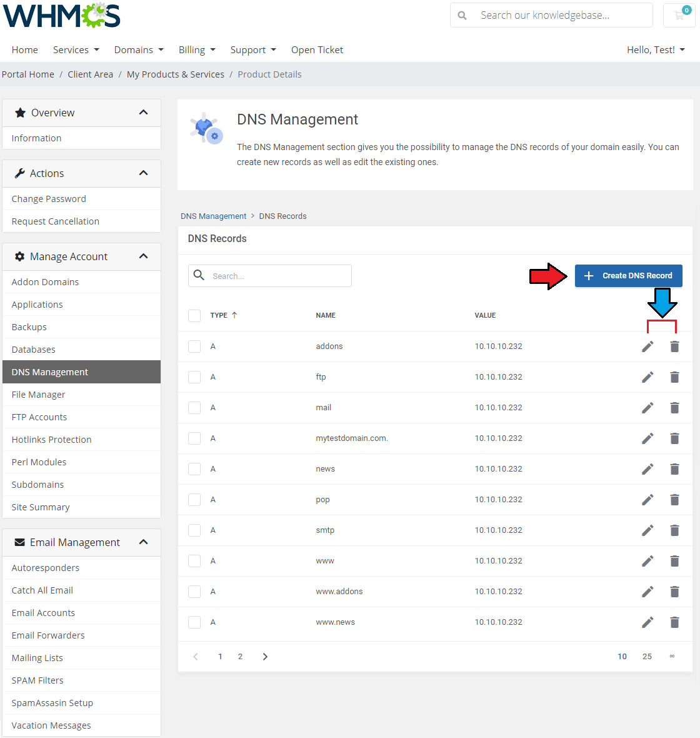Open the Services dropdown menu
700x738 pixels.
[x=76, y=50]
